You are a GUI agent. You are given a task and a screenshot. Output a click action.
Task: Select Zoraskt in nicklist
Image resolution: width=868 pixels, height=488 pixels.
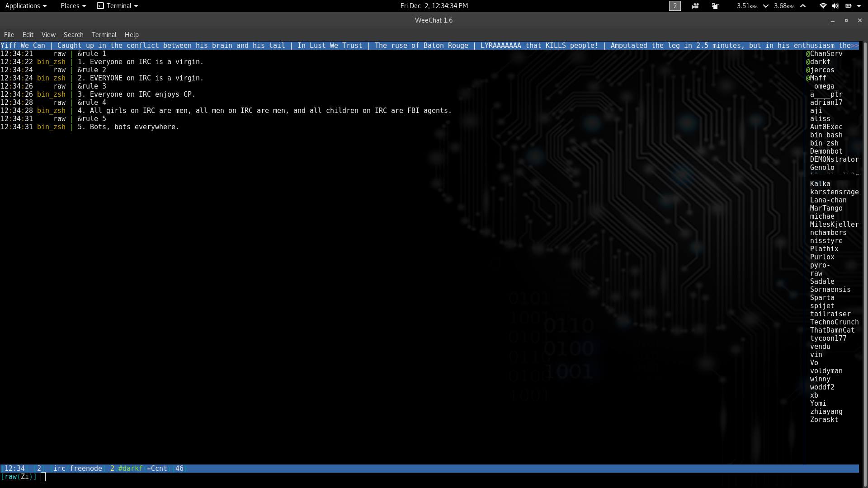(824, 420)
